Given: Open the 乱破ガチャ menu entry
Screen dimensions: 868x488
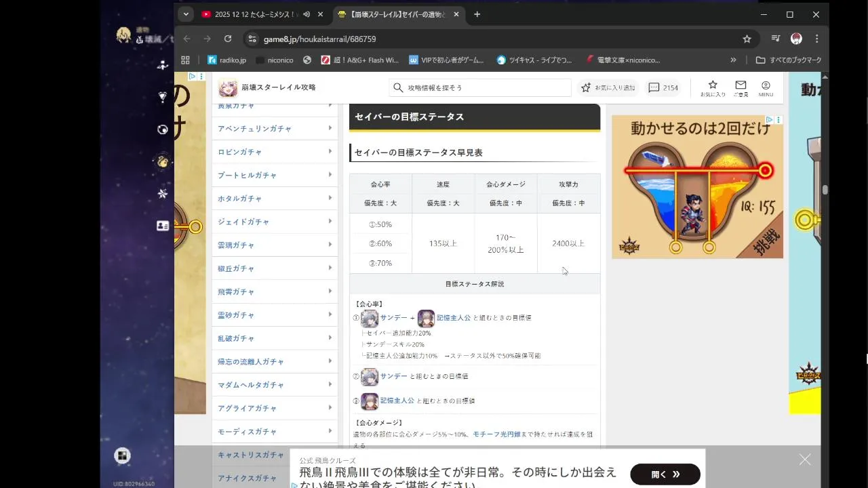Looking at the screenshot, I should click(x=275, y=338).
